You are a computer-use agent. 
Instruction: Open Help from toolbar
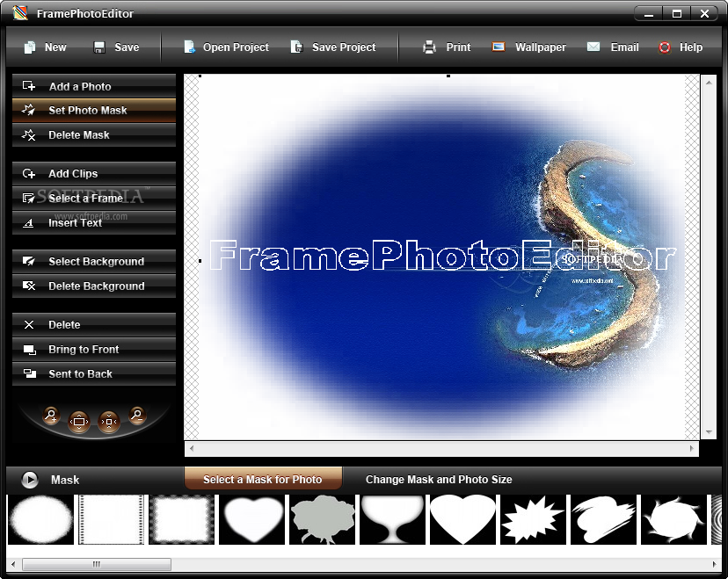pos(681,47)
